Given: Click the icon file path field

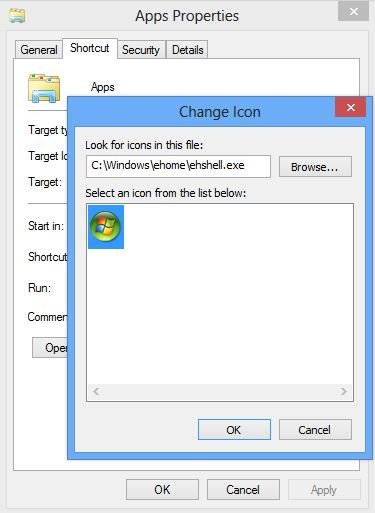Looking at the screenshot, I should tap(178, 166).
